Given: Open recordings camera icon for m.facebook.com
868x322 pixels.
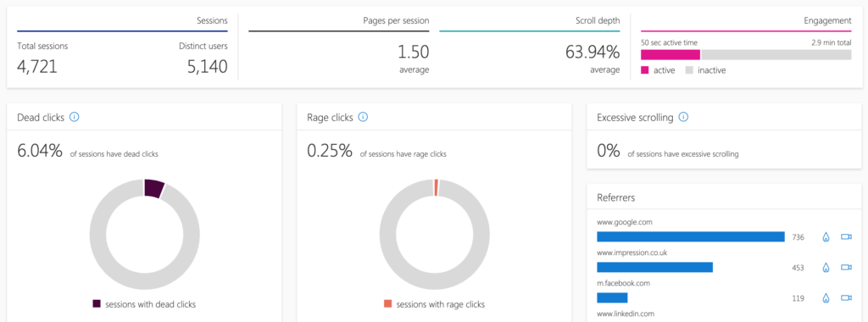Looking at the screenshot, I should coord(846,297).
